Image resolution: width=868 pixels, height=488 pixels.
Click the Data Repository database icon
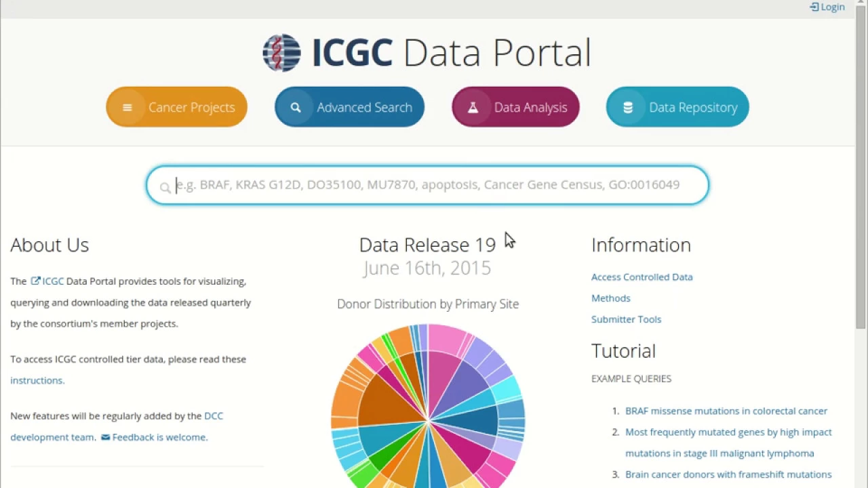pos(628,108)
